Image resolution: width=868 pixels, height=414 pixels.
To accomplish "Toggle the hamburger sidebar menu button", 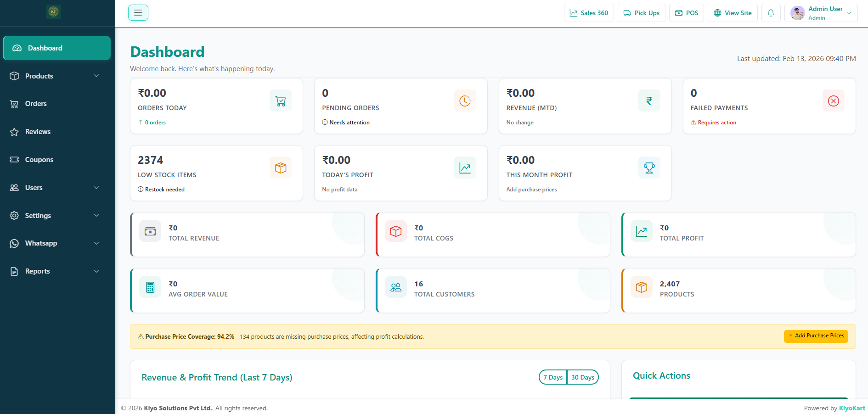I will click(x=138, y=13).
